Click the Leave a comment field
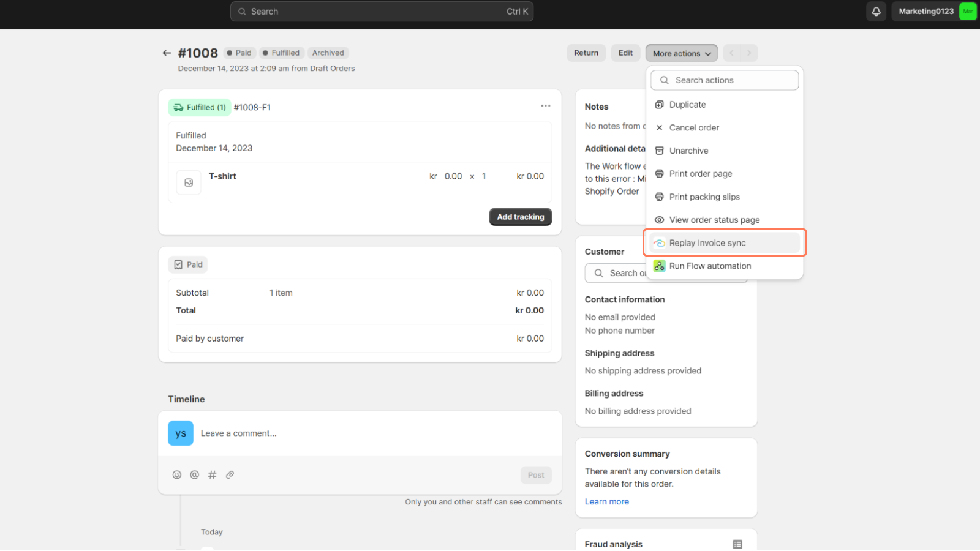This screenshot has width=980, height=551. click(367, 433)
